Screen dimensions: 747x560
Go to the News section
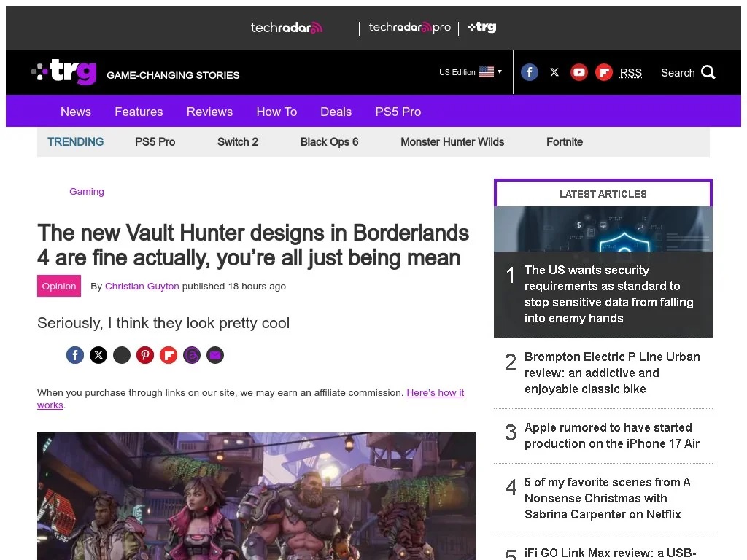[x=76, y=112]
